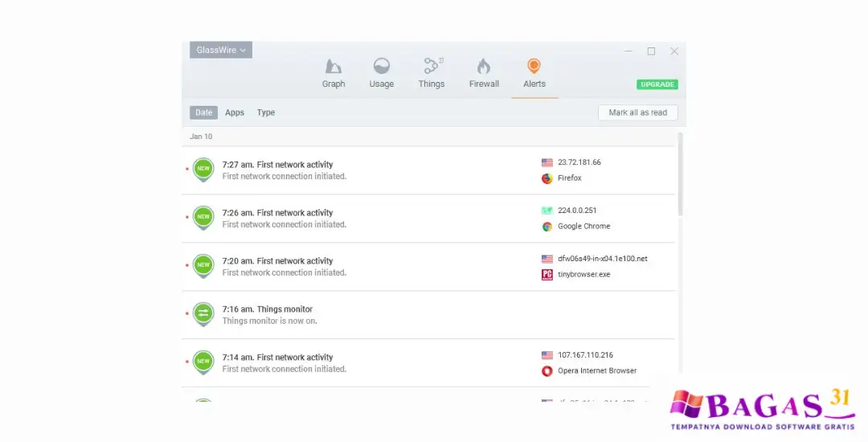This screenshot has height=442, width=868.
Task: Click network icon next to 224.0.0.251
Action: coord(547,211)
